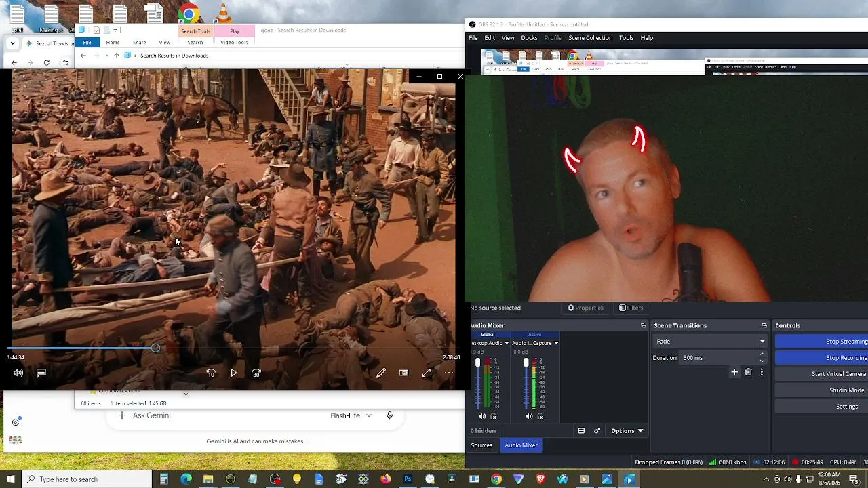868x488 pixels.
Task: Click the Stop Streaming button
Action: coord(822,342)
